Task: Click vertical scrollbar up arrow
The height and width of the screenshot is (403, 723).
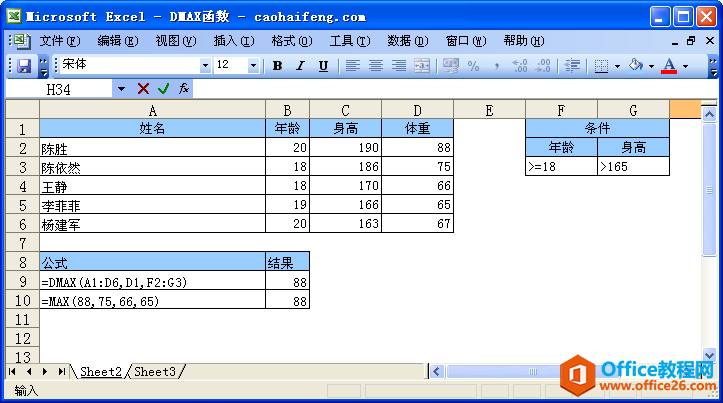Action: 709,113
